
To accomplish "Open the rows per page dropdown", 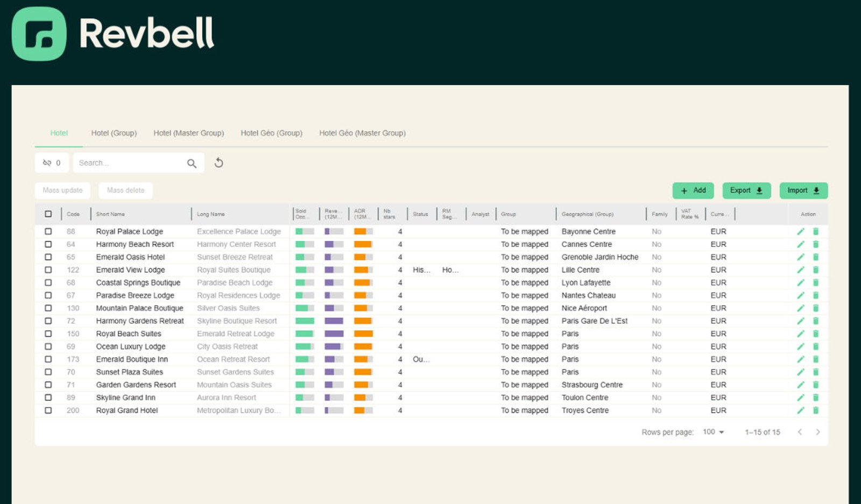I will 714,432.
